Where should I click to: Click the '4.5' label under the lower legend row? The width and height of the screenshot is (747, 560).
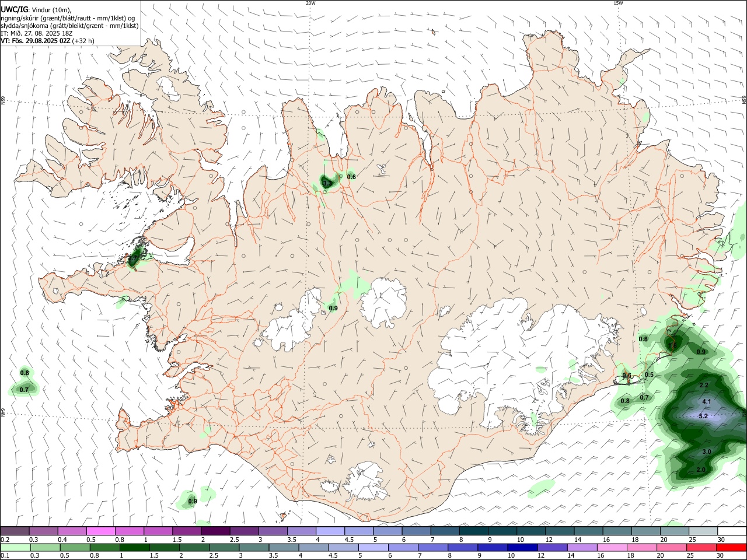[x=333, y=556]
